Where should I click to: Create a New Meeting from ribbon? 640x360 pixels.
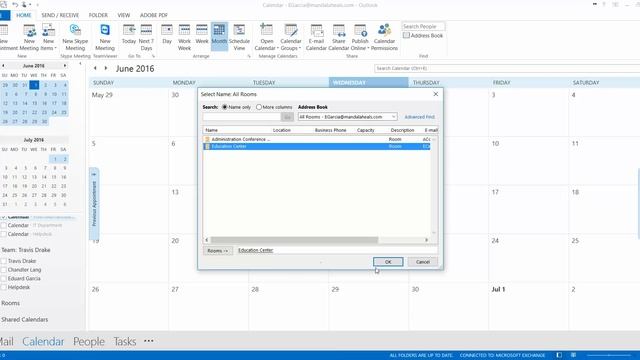[29, 37]
